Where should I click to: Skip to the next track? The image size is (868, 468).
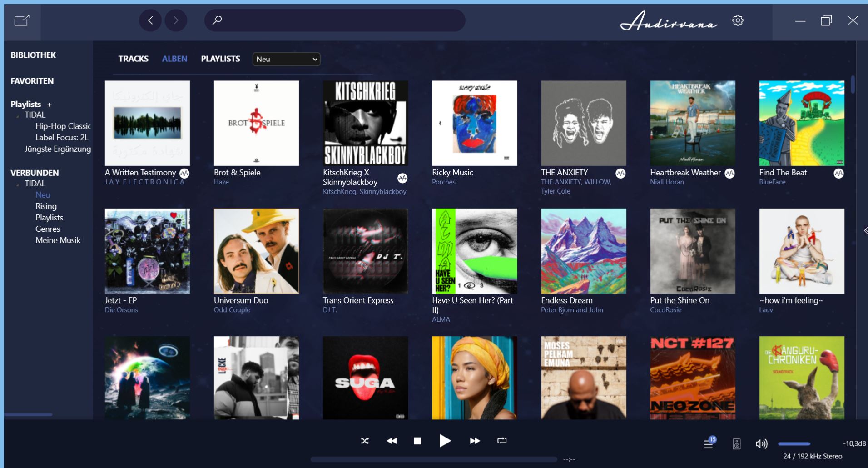point(475,441)
